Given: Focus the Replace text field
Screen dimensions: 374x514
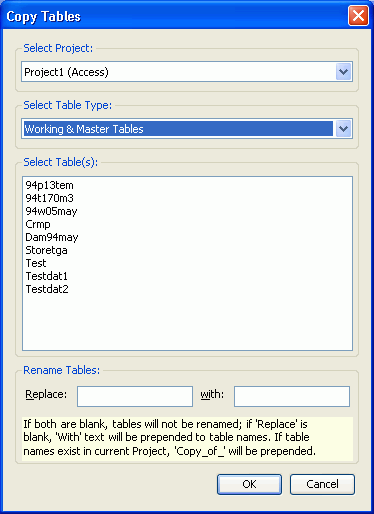Looking at the screenshot, I should click(135, 396).
